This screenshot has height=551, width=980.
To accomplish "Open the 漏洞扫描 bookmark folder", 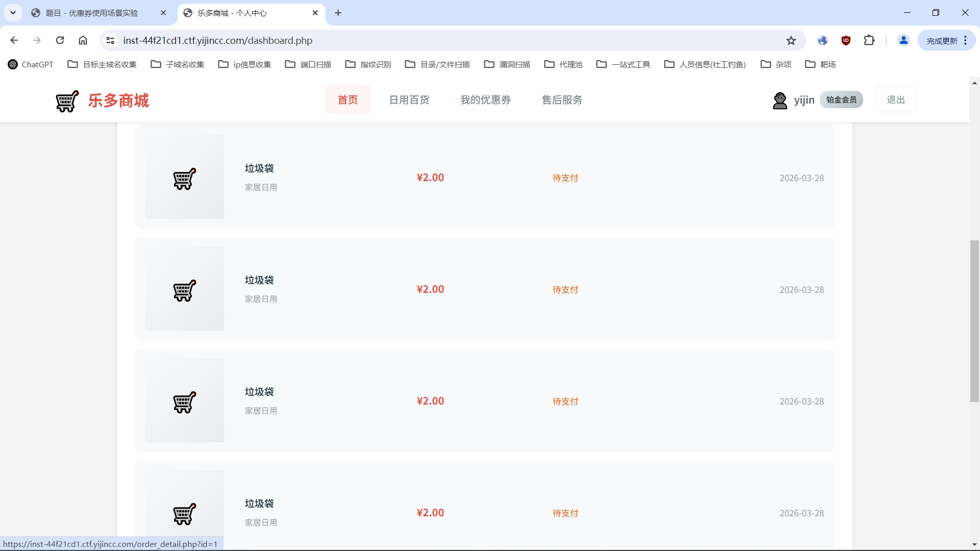I will [507, 64].
